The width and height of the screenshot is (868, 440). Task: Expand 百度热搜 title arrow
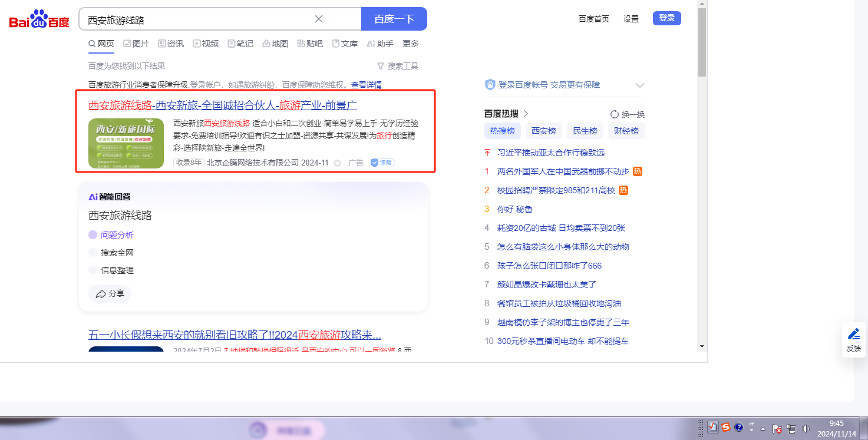pyautogui.click(x=526, y=114)
